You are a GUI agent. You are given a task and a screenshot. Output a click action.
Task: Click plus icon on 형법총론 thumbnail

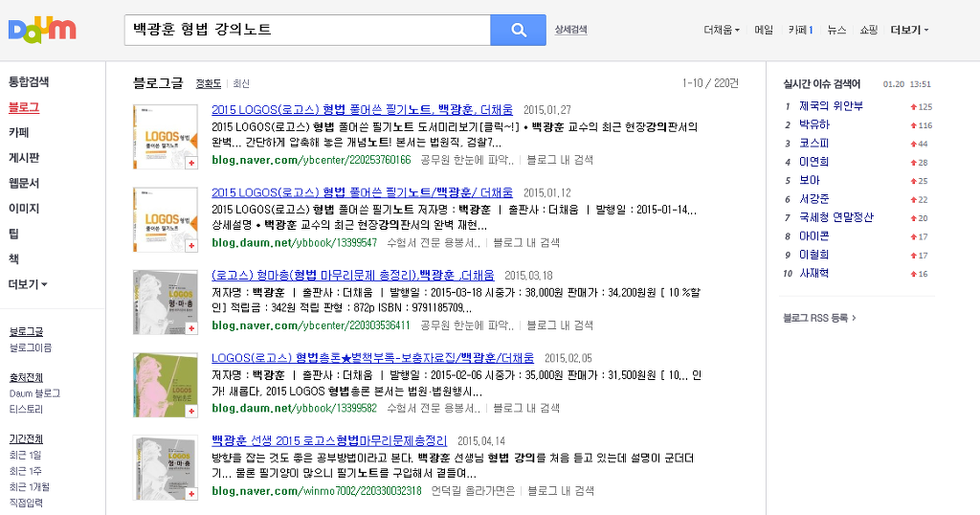point(191,412)
